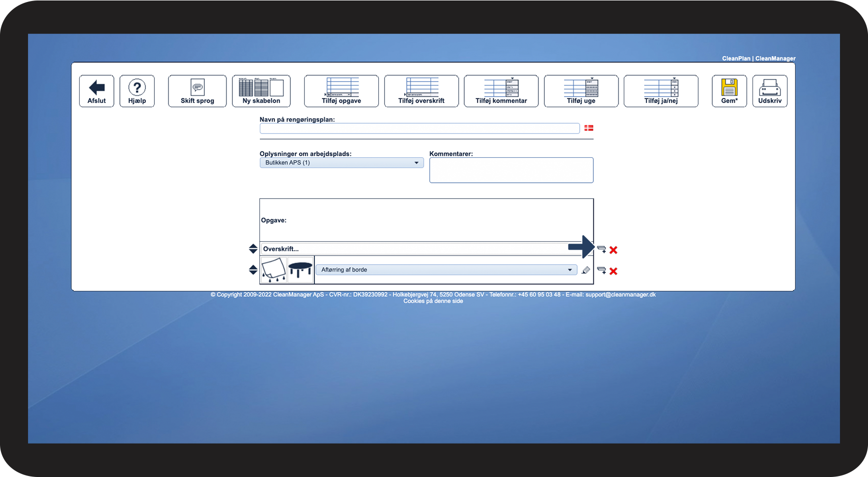Screen dimensions: 868x477
Task: Click the pencil edit icon beside task dropdown
Action: (586, 270)
